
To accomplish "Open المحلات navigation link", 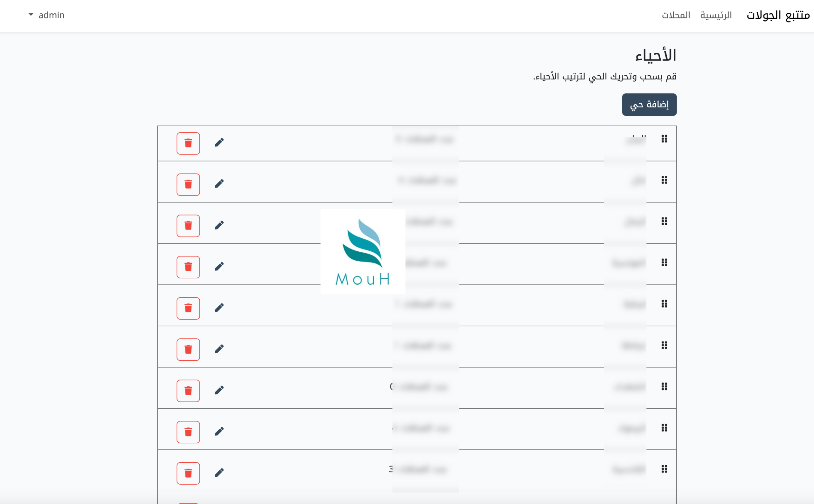I will coord(676,15).
